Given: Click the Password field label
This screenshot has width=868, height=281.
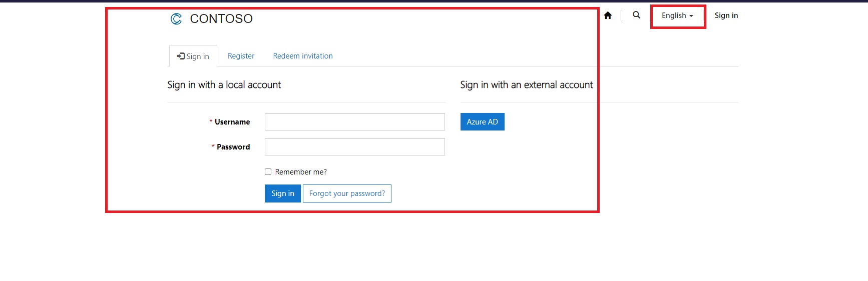Looking at the screenshot, I should (x=233, y=147).
